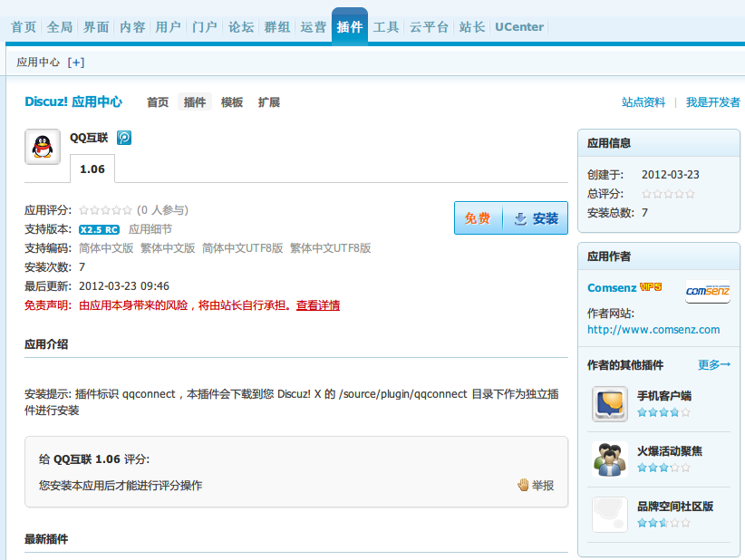Open the 品牌空间社区版 plugin icon
Image resolution: width=745 pixels, height=560 pixels.
[610, 515]
